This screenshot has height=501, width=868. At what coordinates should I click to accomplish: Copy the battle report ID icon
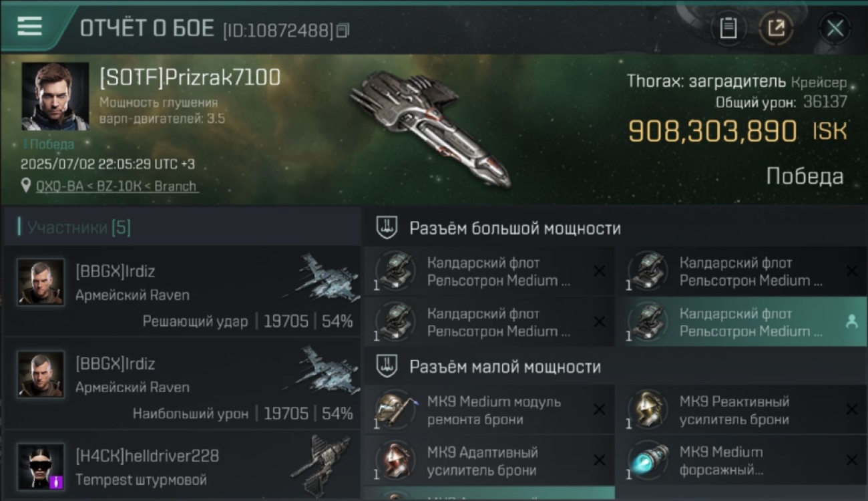pos(343,30)
